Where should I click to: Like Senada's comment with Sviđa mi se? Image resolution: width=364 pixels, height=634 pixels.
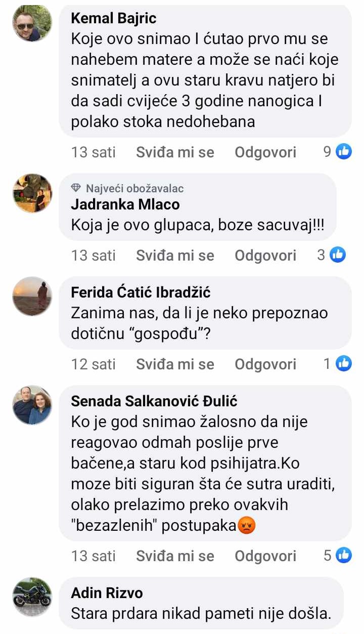[x=175, y=556]
